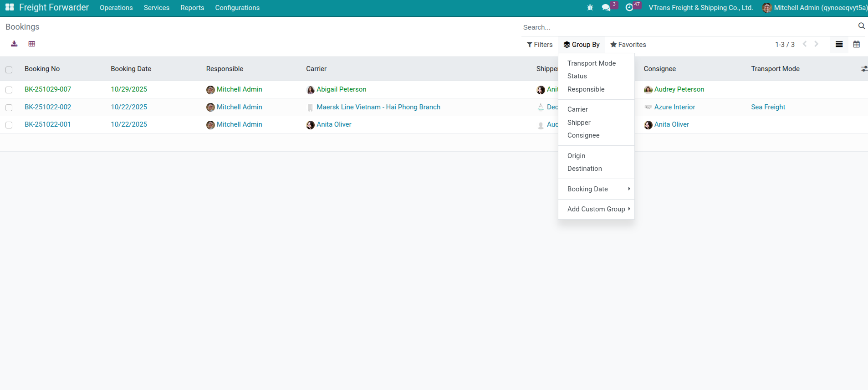This screenshot has height=390, width=868.
Task: Click Maersk Line Vietnam carrier link
Action: 378,107
